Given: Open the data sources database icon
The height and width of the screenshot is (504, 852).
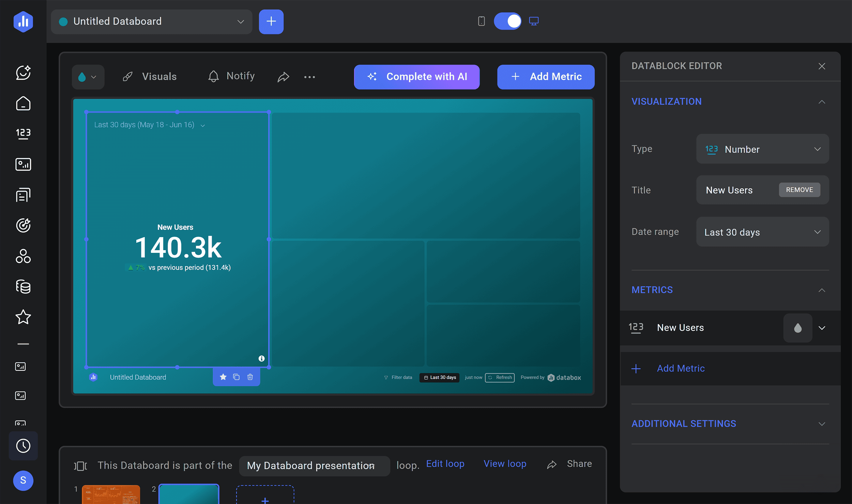Looking at the screenshot, I should pos(23,287).
